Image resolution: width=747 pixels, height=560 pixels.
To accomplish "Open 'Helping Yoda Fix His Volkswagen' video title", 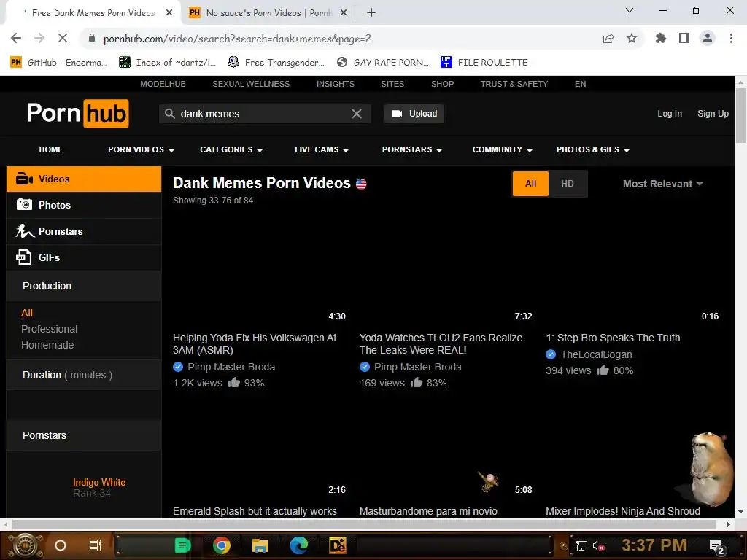I will click(x=255, y=344).
